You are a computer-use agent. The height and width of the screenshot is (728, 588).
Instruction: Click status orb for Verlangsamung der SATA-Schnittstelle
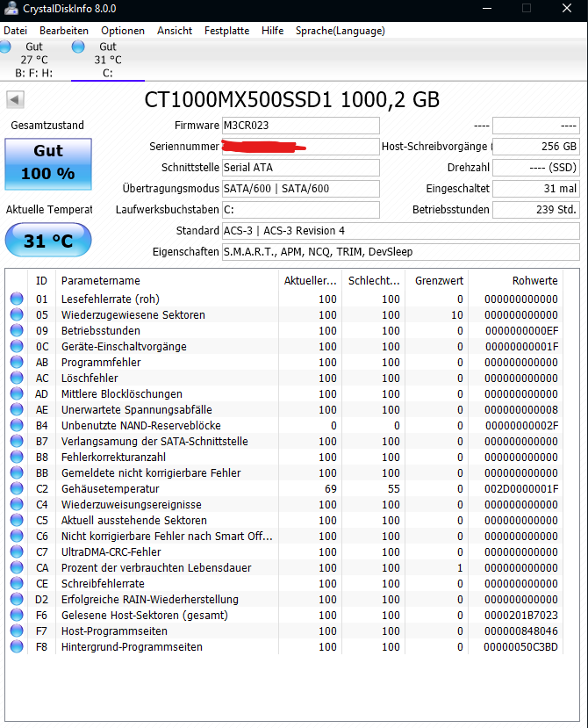[17, 441]
